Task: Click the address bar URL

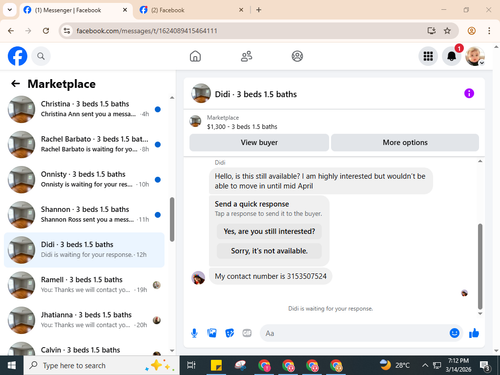Action: coord(147,31)
